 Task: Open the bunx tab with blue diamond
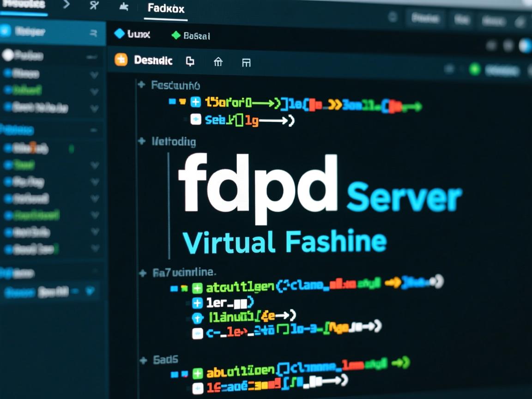pos(132,34)
